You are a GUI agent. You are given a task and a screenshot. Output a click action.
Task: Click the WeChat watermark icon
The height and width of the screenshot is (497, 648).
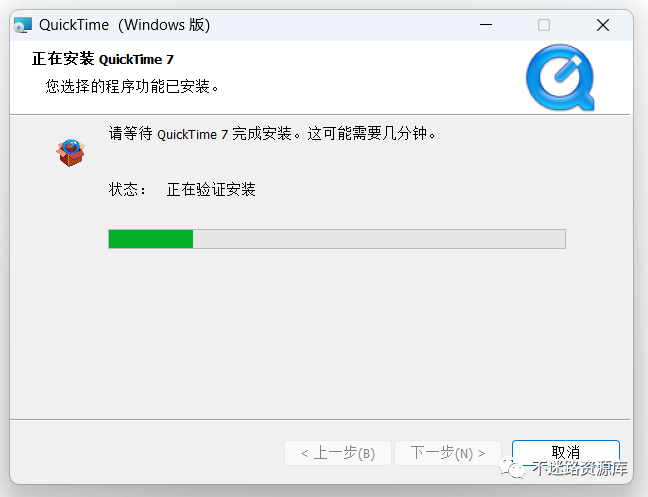coord(512,468)
